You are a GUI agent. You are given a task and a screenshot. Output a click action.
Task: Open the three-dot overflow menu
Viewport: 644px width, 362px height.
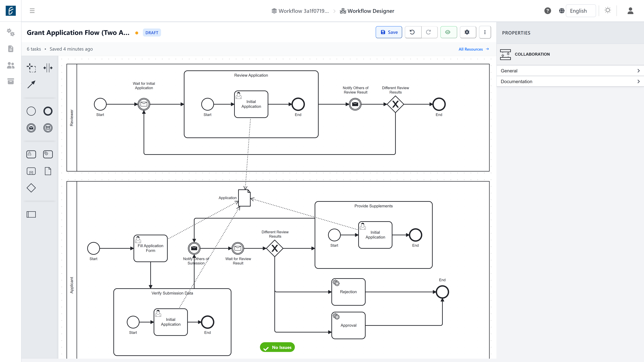[x=485, y=32]
